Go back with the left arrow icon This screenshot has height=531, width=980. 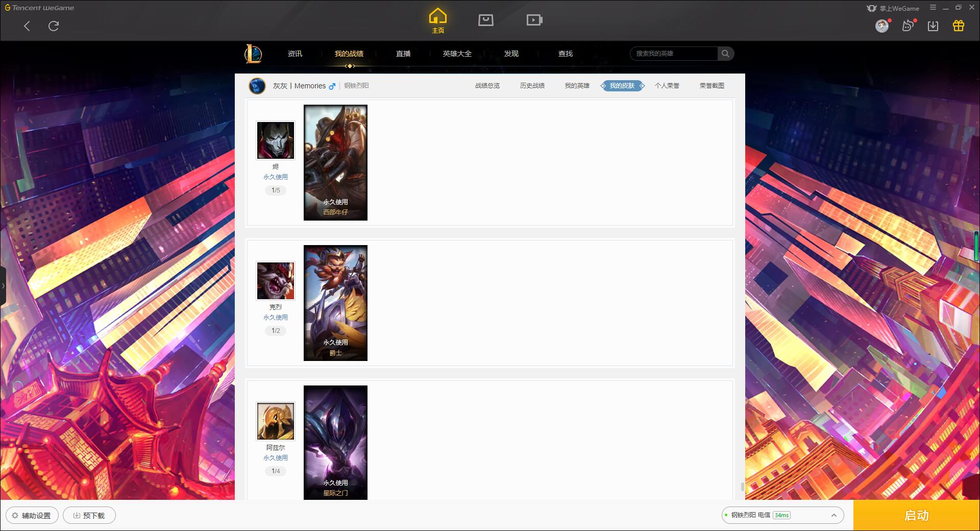(27, 26)
